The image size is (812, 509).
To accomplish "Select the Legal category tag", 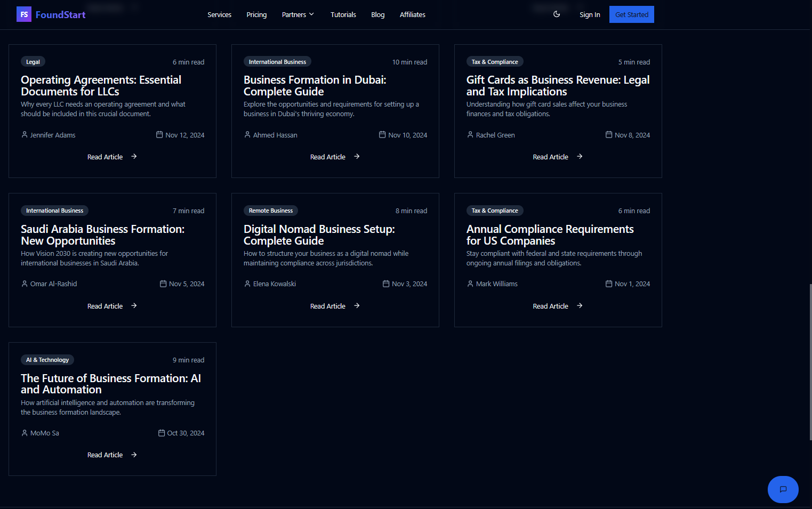I will [33, 62].
